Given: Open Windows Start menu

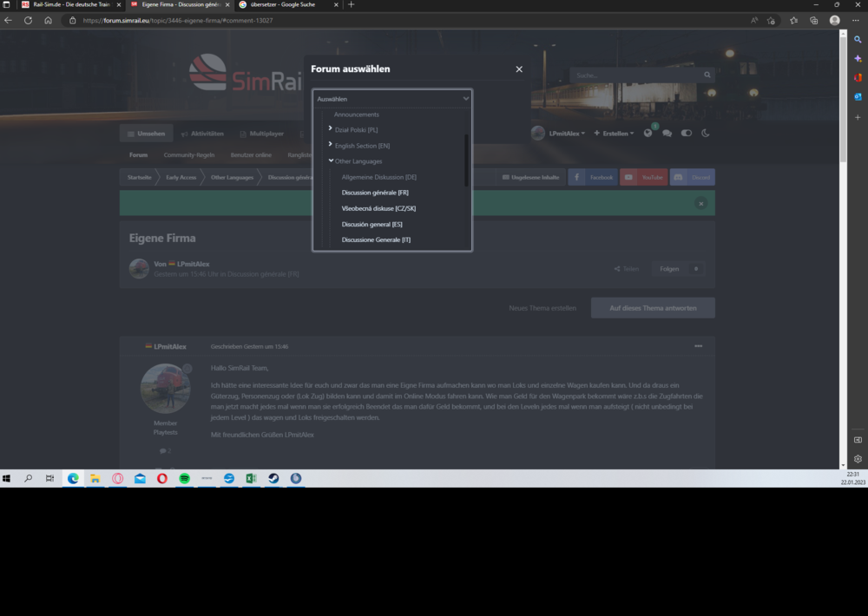Looking at the screenshot, I should (7, 479).
